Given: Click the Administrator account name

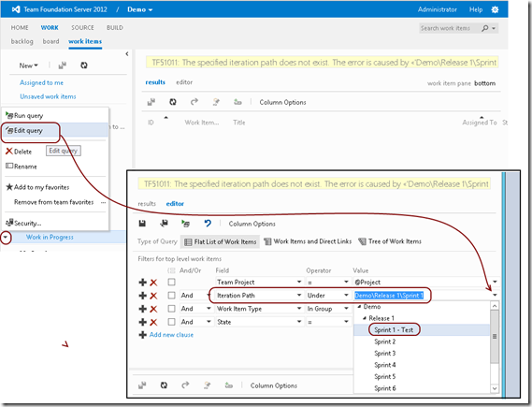Looking at the screenshot, I should click(438, 9).
